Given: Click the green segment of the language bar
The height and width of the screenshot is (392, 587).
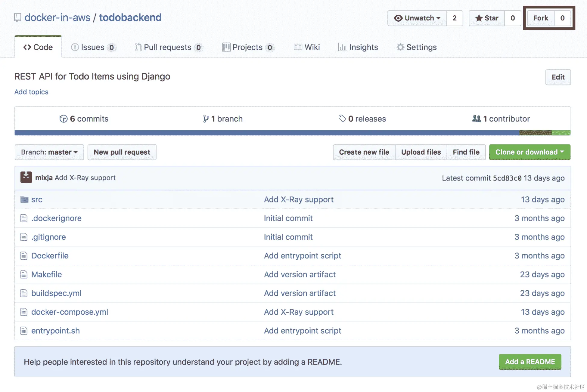Looking at the screenshot, I should coord(561,133).
